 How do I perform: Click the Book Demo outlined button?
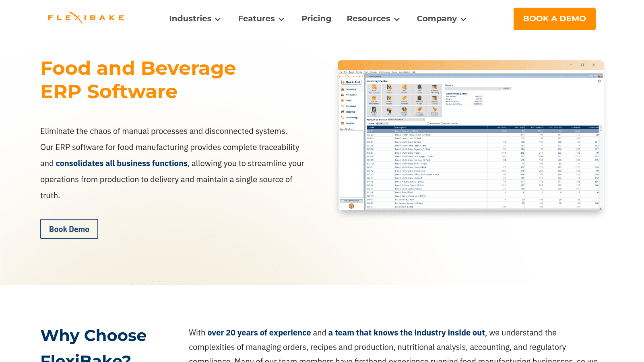click(69, 229)
